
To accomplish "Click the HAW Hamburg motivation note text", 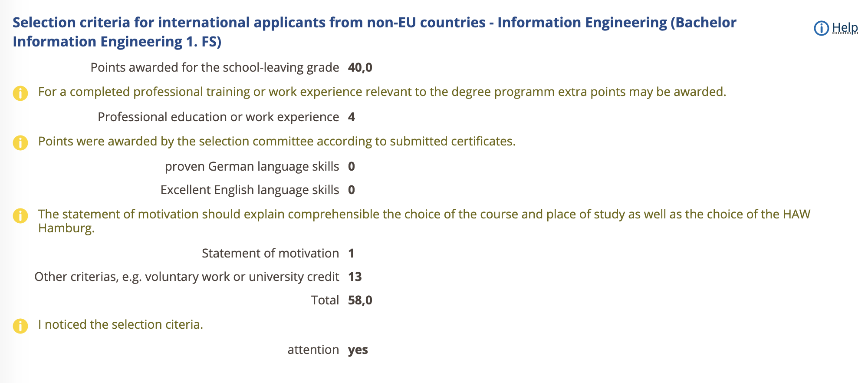I will pyautogui.click(x=424, y=221).
